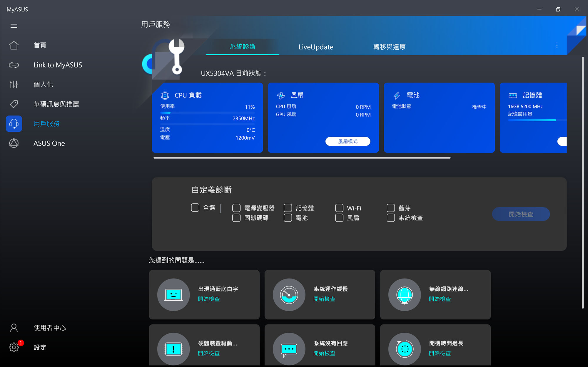
Task: Open Link to MyASUS sidebar item
Action: point(58,65)
